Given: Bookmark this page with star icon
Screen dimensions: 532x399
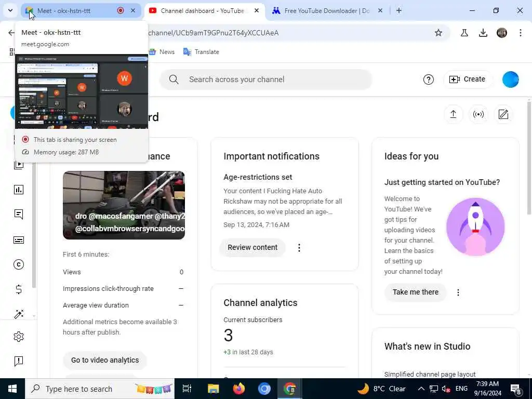Looking at the screenshot, I should [x=438, y=33].
